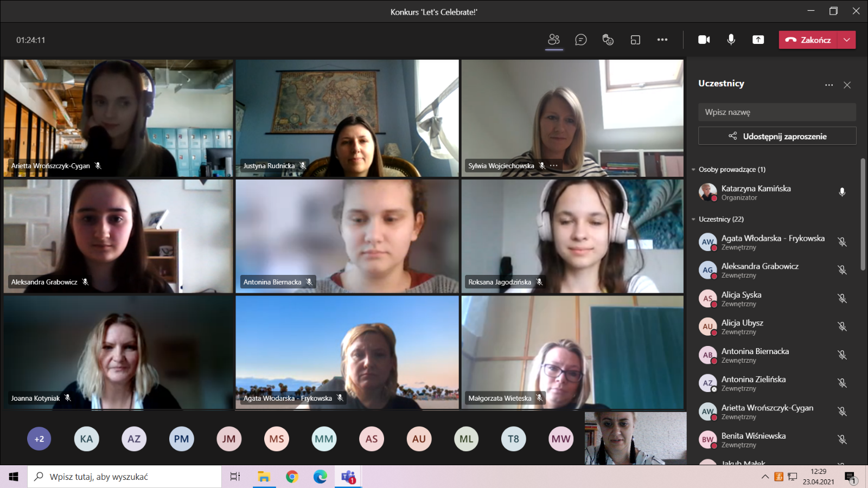Select Justyna Rudnicka's video tile
Image resolution: width=868 pixels, height=488 pixels.
[347, 118]
